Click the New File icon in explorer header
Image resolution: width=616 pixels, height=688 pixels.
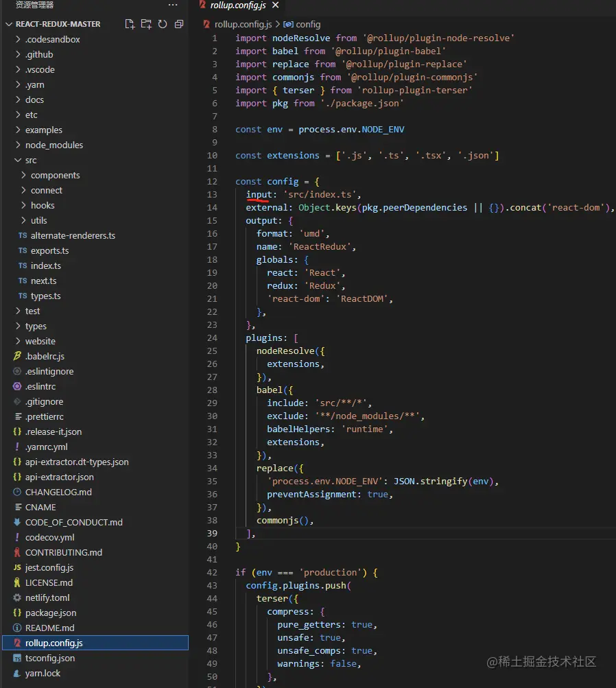[130, 24]
